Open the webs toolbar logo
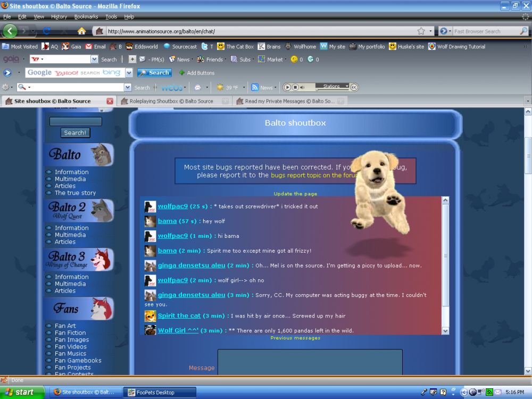This screenshot has width=532, height=399. point(172,88)
